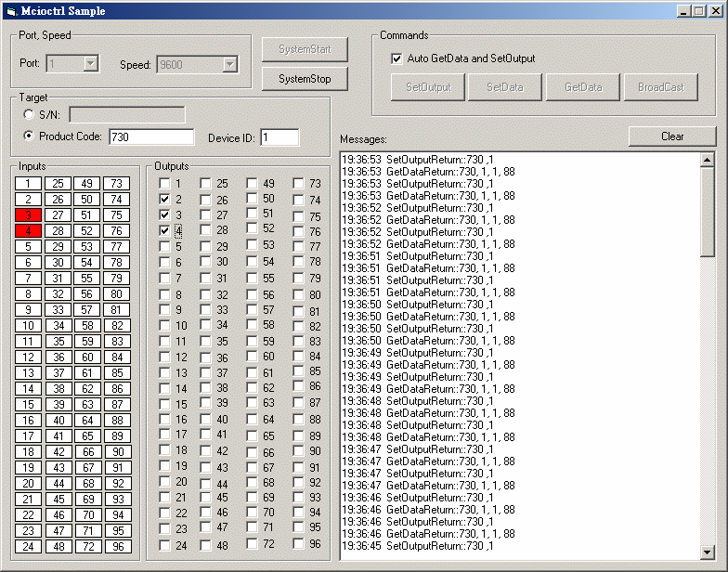This screenshot has width=728, height=572.
Task: Enable output 1 checkbox
Action: pyautogui.click(x=164, y=183)
